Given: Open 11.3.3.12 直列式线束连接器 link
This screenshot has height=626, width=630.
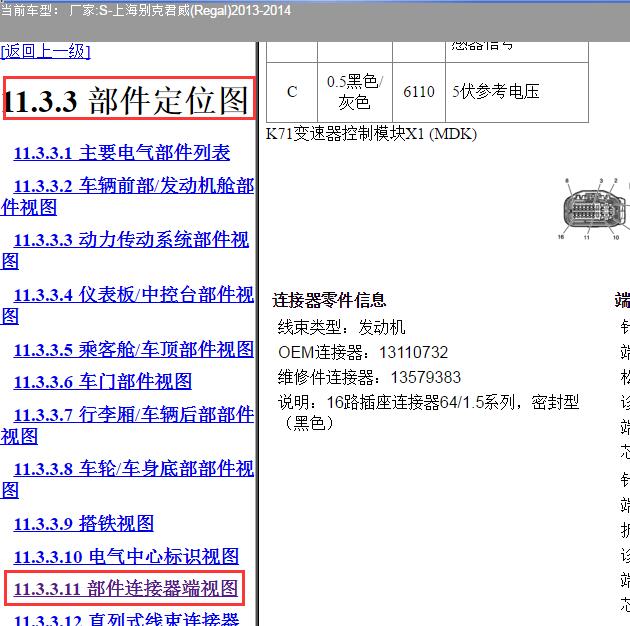Looking at the screenshot, I should (127, 619).
